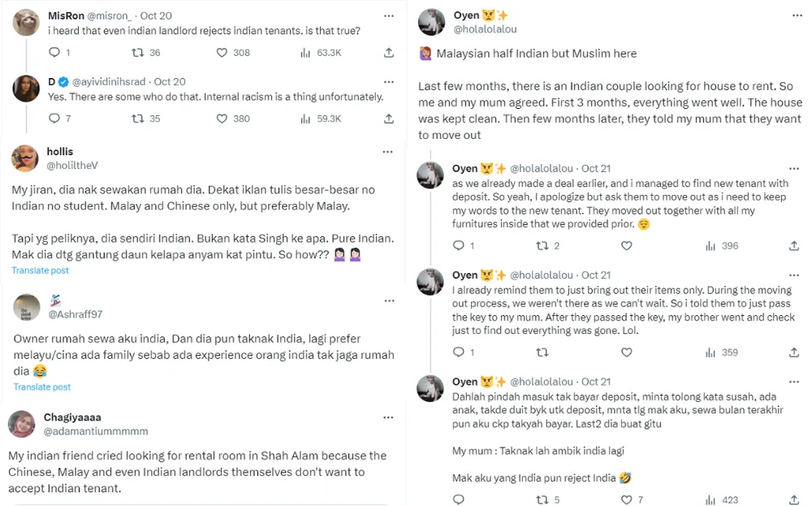Open Chagiyaaaa's profile avatar
This screenshot has width=812, height=506.
(x=22, y=424)
